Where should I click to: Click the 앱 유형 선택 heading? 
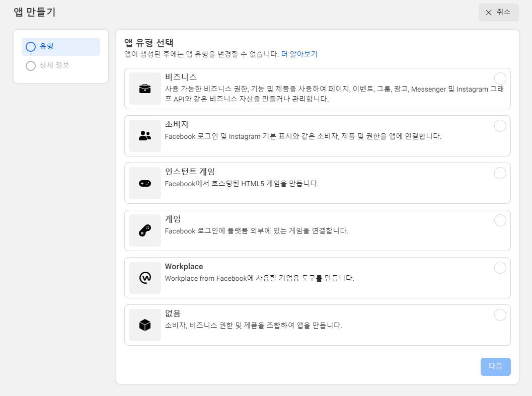[149, 43]
